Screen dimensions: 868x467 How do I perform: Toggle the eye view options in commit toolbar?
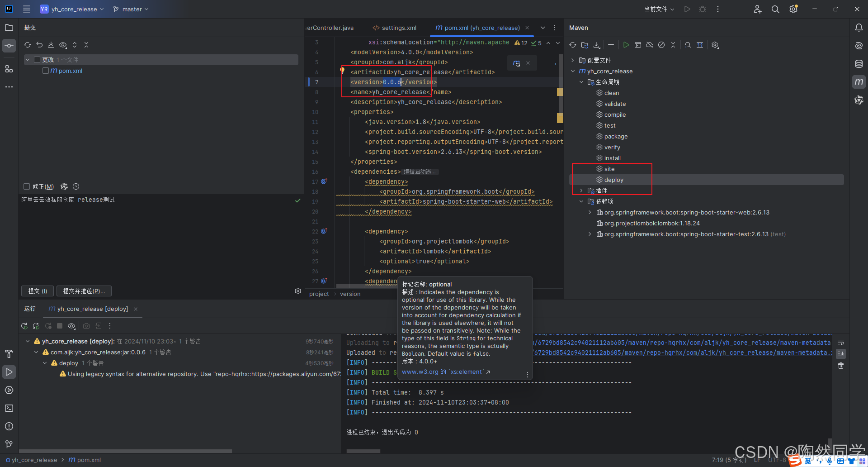63,45
